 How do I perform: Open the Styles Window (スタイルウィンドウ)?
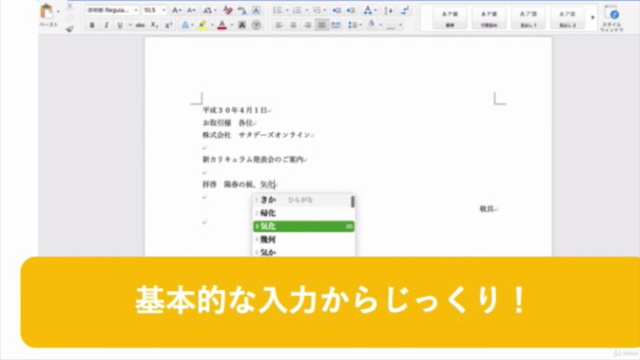[611, 18]
